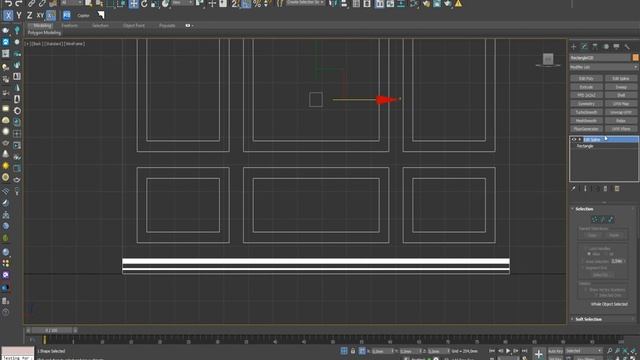Activate the Select and Move tool
The width and height of the screenshot is (640, 360).
(133, 4)
